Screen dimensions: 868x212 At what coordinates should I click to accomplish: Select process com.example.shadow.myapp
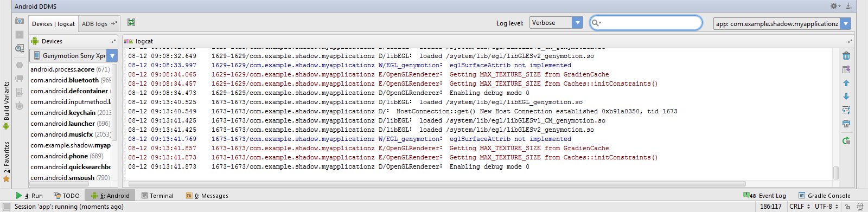click(x=70, y=145)
